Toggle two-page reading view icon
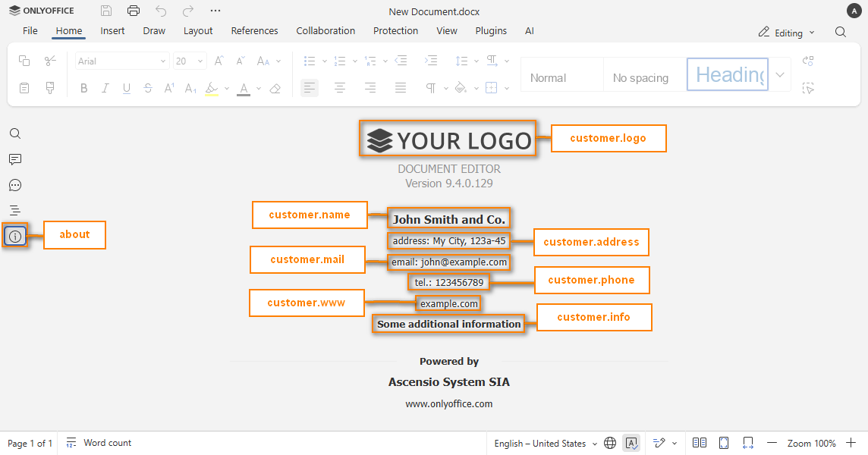The image size is (868, 455). click(699, 443)
